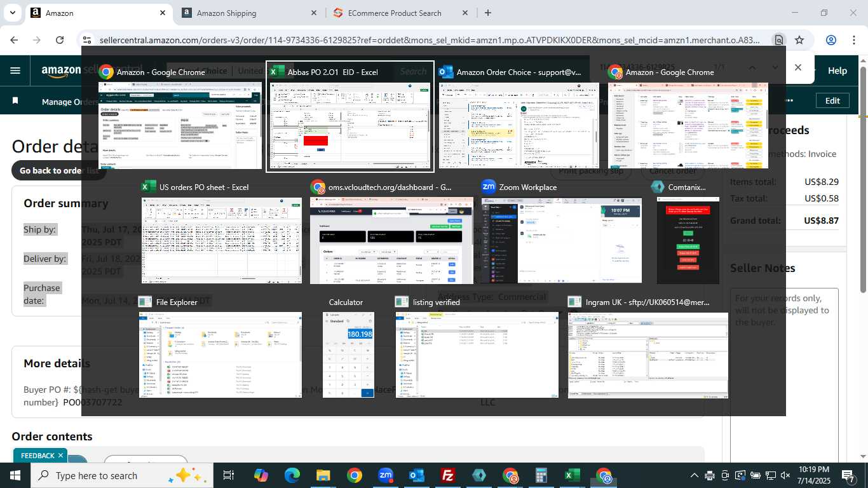Image resolution: width=868 pixels, height=488 pixels.
Task: Open Task View from the taskbar
Action: click(229, 475)
